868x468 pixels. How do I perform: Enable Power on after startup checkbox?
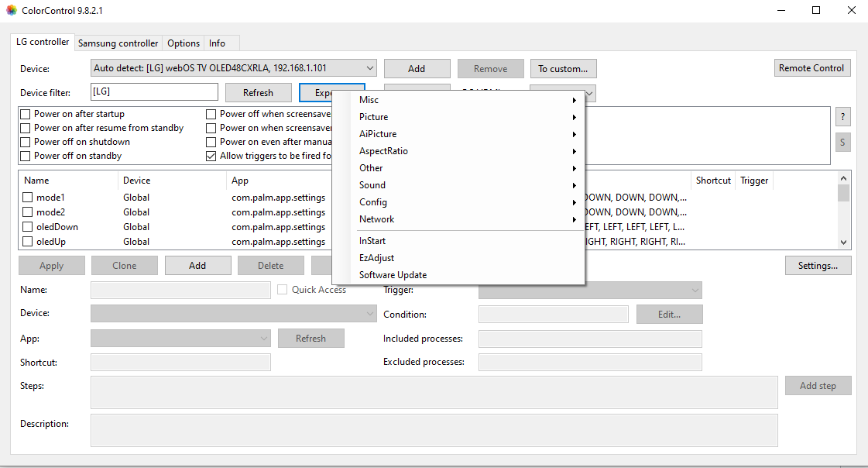pos(26,114)
